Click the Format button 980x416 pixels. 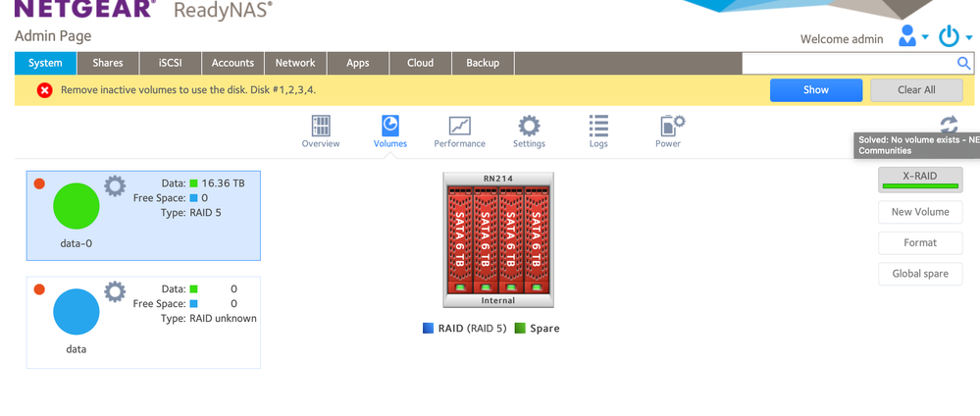point(920,242)
